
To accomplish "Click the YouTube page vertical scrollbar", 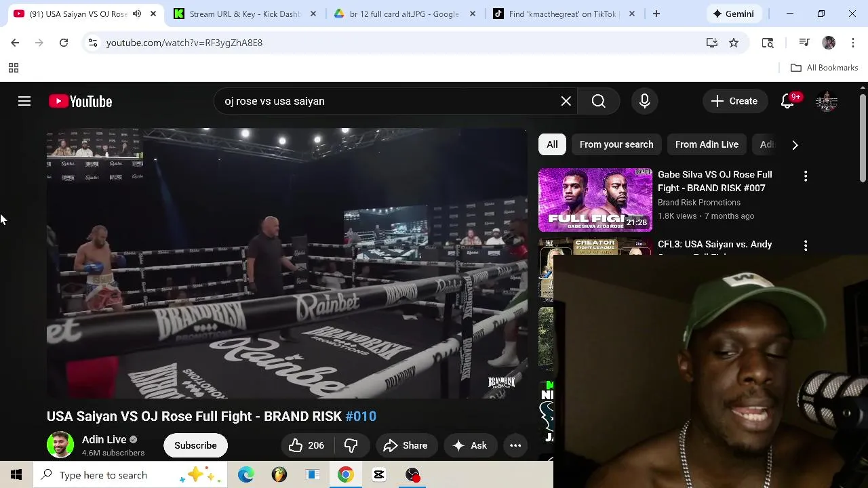I will click(x=863, y=138).
